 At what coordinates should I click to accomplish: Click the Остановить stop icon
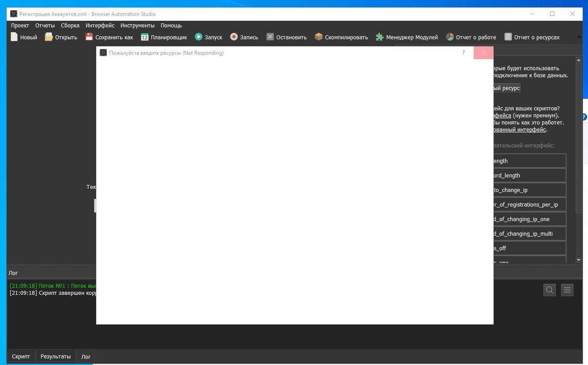[x=270, y=37]
